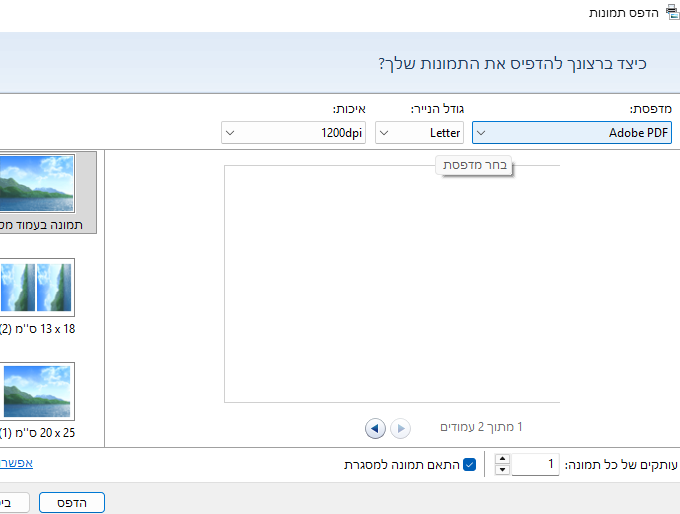Viewport: 680px width, 514px height.
Task: Click the partially visible cancel button
Action: click(x=8, y=502)
